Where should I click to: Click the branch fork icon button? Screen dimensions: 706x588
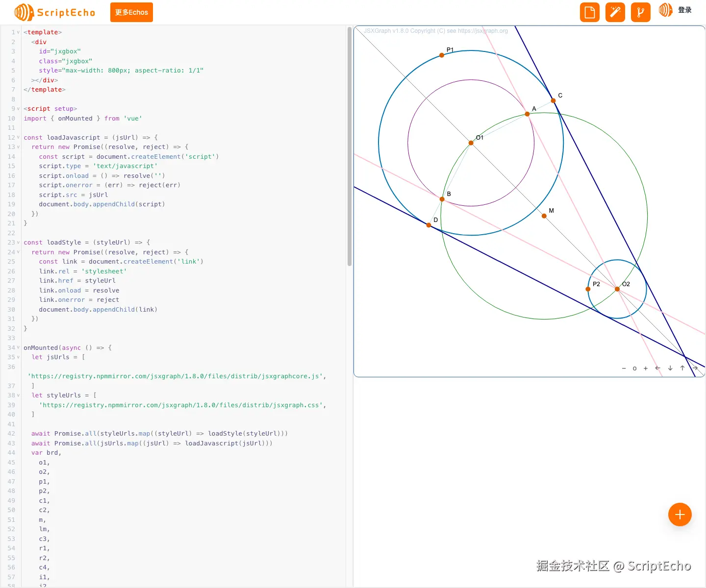[641, 12]
